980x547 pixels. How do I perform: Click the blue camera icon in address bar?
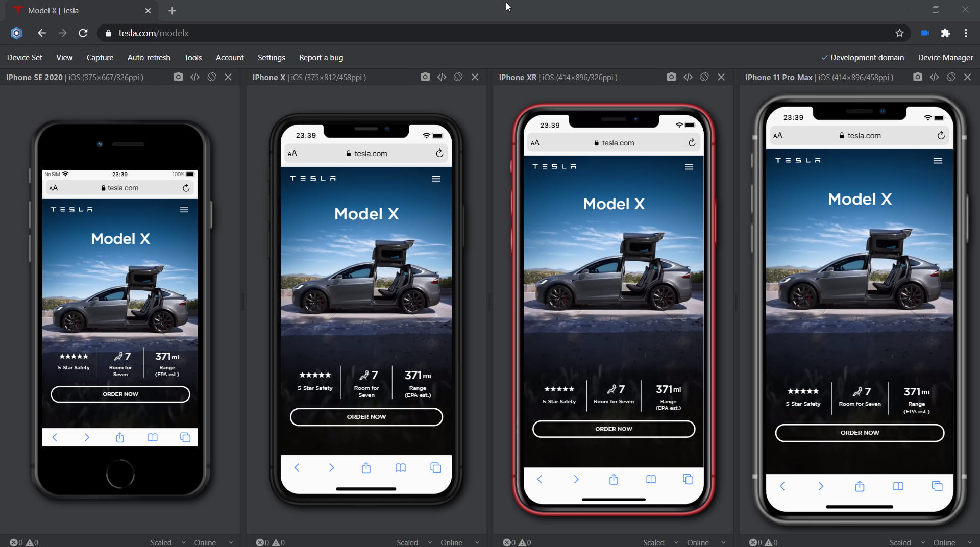[x=925, y=33]
